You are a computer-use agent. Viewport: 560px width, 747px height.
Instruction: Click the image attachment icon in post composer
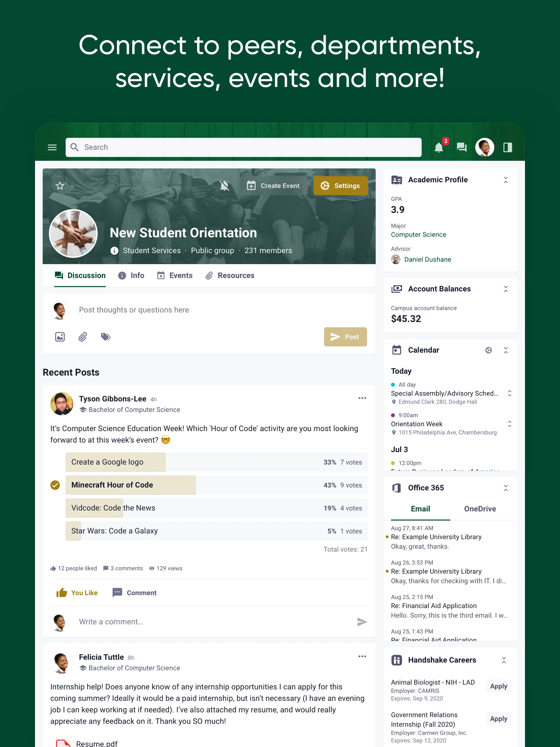(x=59, y=336)
